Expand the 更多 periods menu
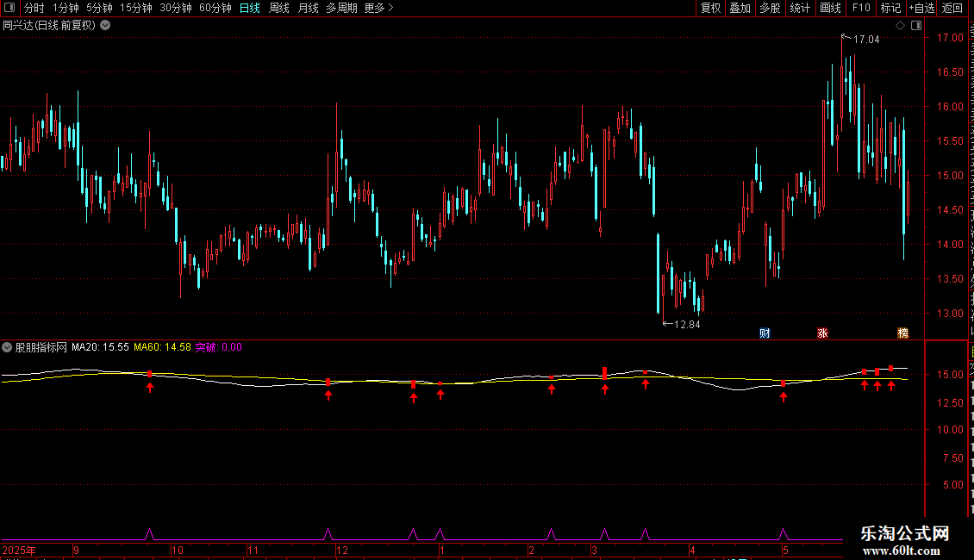This screenshot has width=974, height=560. pyautogui.click(x=379, y=8)
